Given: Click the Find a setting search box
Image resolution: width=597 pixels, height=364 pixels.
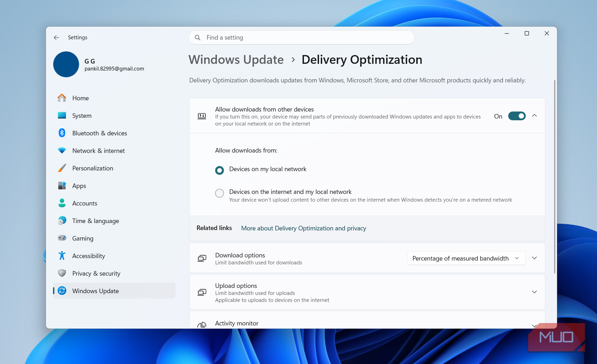Looking at the screenshot, I should tap(301, 38).
